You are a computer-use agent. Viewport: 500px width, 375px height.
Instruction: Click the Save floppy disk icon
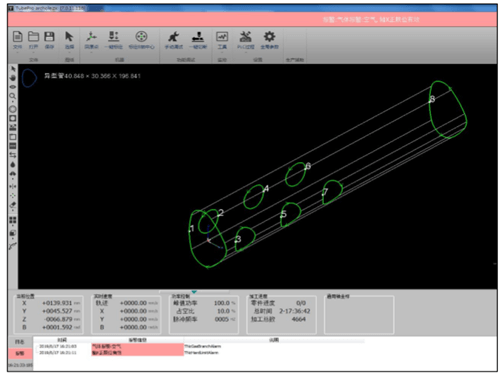[49, 37]
